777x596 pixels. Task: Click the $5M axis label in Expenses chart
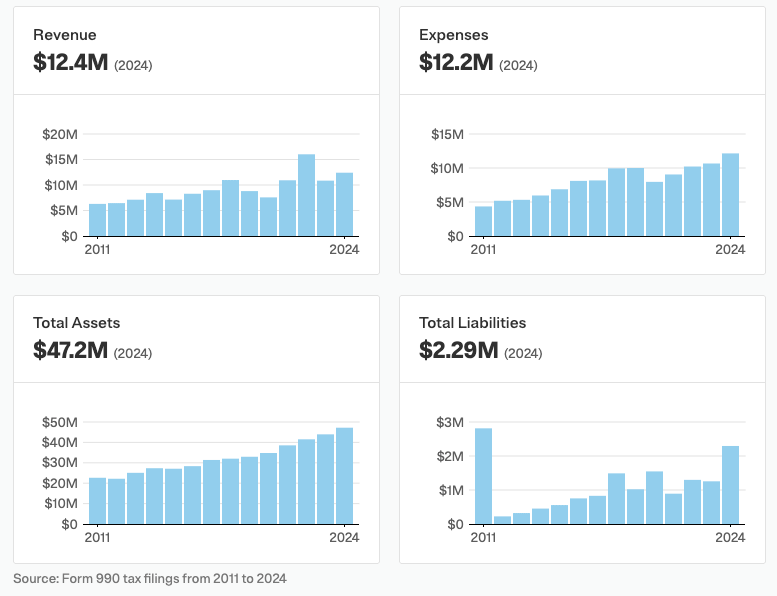point(450,202)
